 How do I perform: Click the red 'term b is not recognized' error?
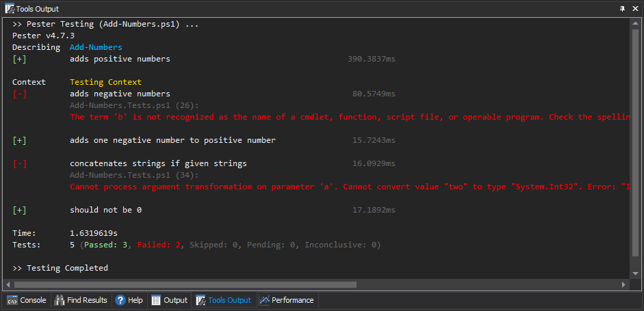click(349, 117)
